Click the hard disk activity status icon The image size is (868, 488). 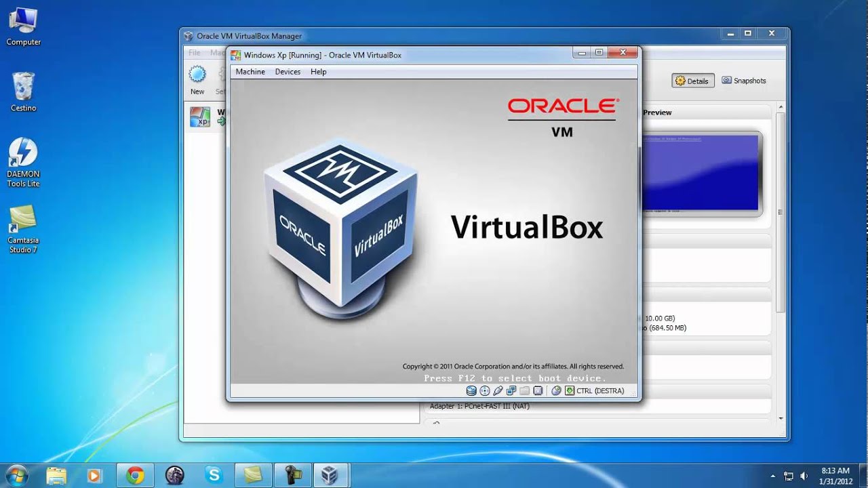point(471,390)
